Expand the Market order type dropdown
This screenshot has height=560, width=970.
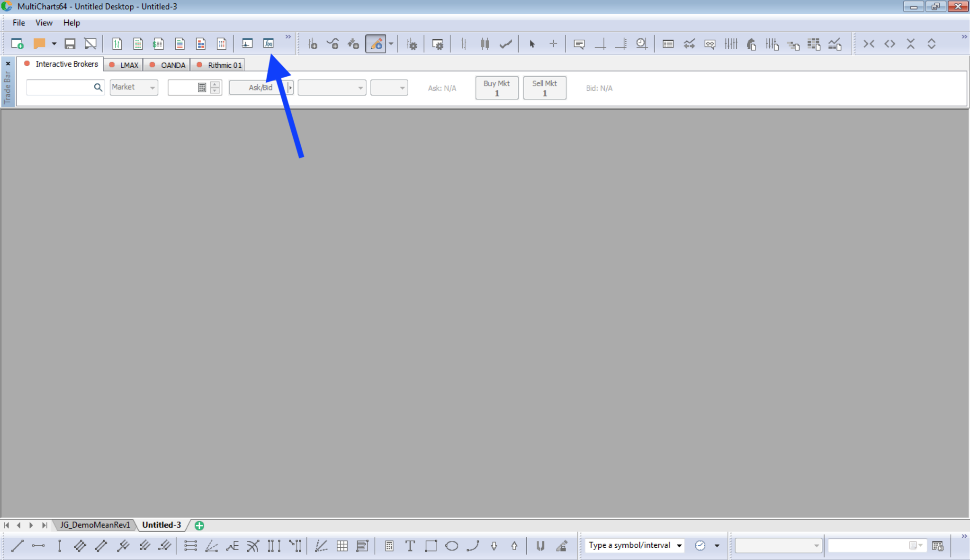(152, 88)
